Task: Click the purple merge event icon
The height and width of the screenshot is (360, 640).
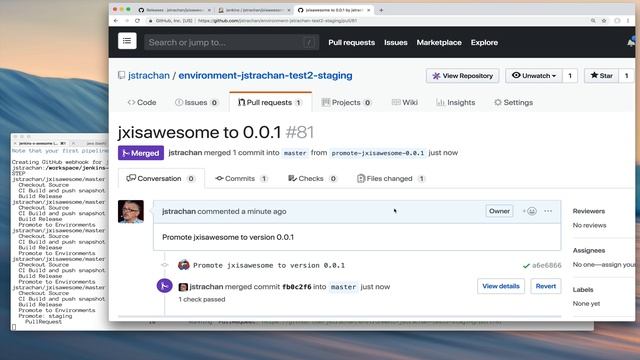Action: pyautogui.click(x=164, y=286)
